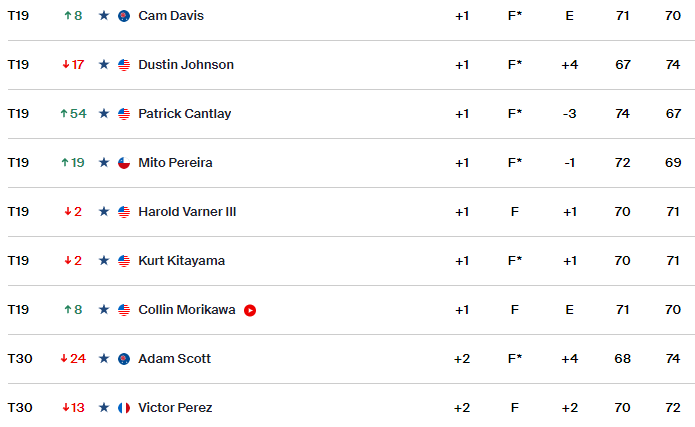Toggle favorite star for Cam Davis
The image size is (695, 427).
(104, 16)
